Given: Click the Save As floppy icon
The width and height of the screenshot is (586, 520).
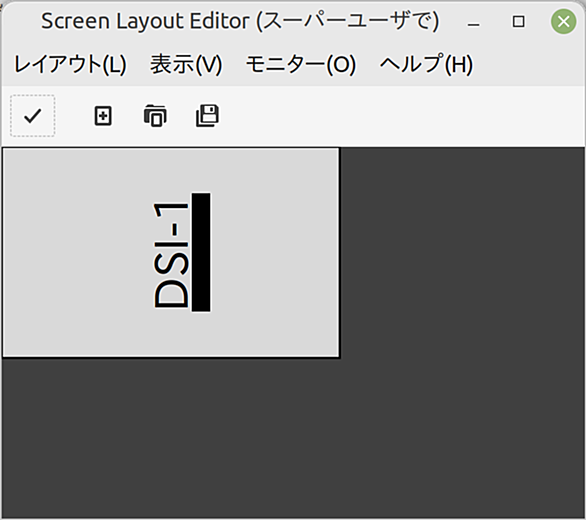Looking at the screenshot, I should (x=207, y=116).
